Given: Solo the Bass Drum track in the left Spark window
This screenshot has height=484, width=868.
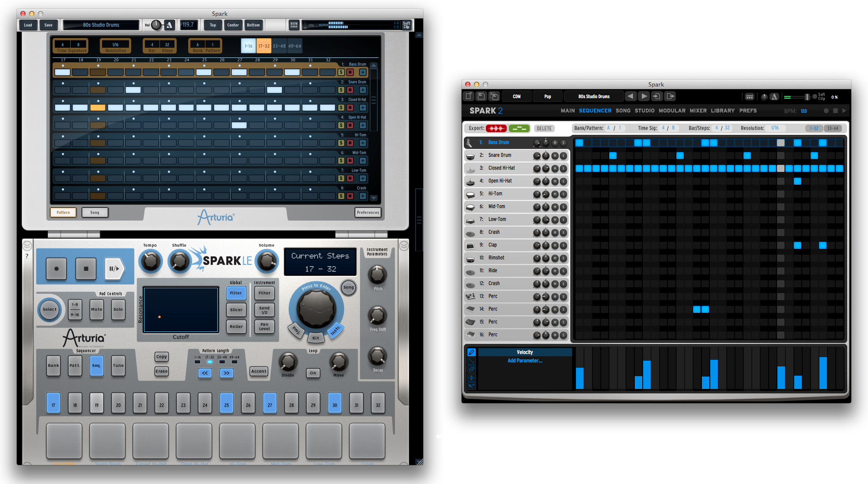Looking at the screenshot, I should coord(341,71).
